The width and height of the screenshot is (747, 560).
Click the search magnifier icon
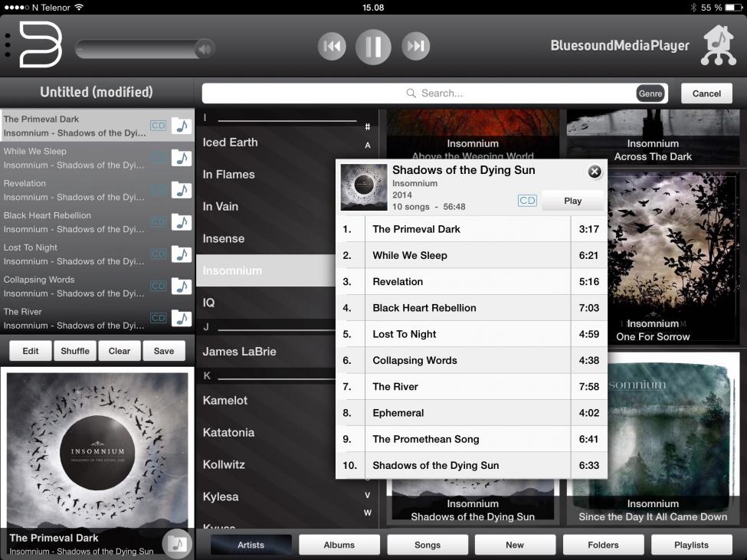[x=411, y=93]
